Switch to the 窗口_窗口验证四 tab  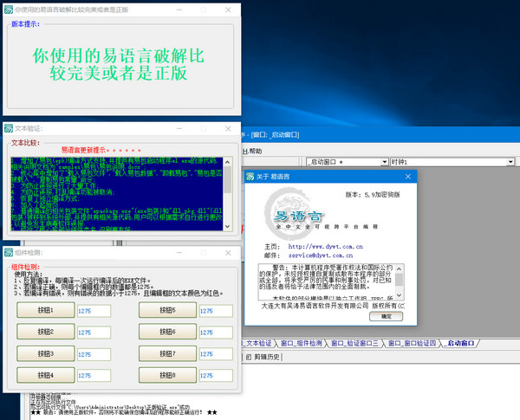point(412,344)
